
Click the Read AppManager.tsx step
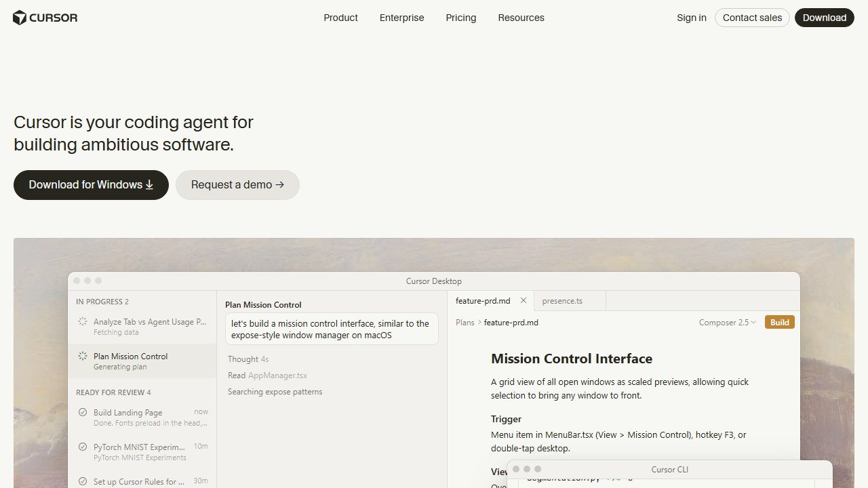(267, 375)
